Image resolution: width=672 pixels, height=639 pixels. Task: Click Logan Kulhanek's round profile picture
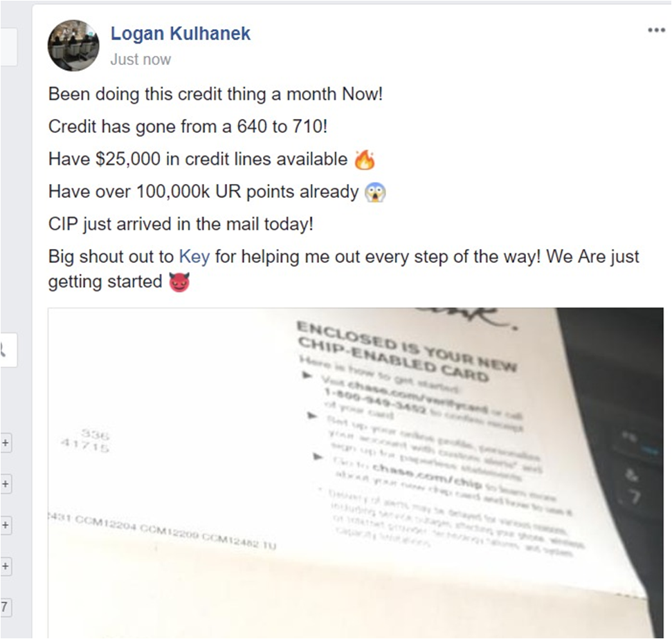click(x=73, y=46)
